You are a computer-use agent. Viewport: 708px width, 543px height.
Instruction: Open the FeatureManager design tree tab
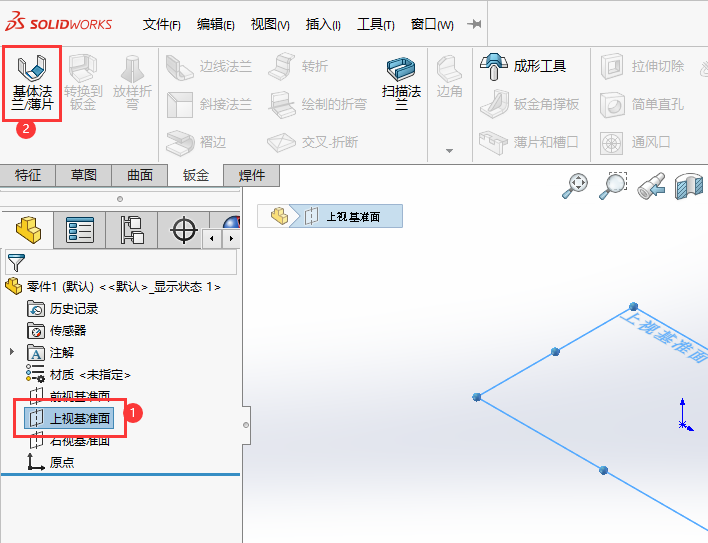coord(28,230)
